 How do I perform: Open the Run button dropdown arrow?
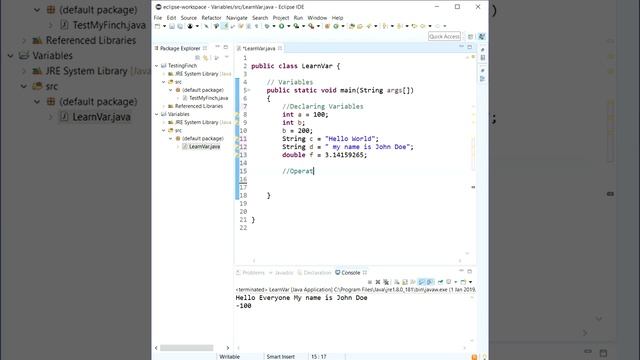[x=289, y=26]
